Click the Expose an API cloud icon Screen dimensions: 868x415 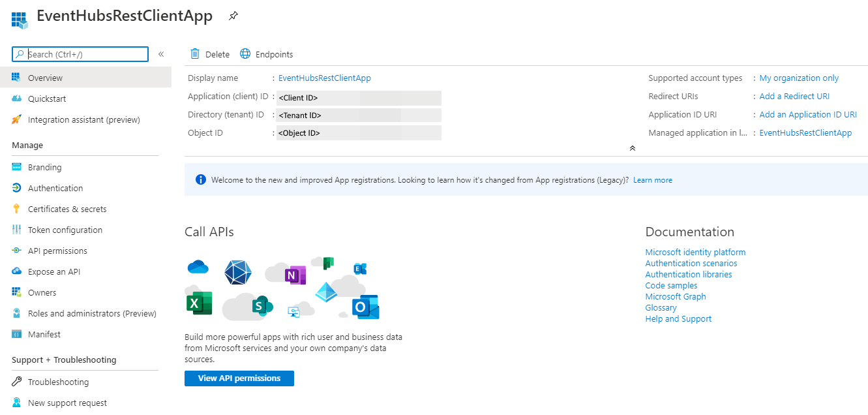click(16, 271)
